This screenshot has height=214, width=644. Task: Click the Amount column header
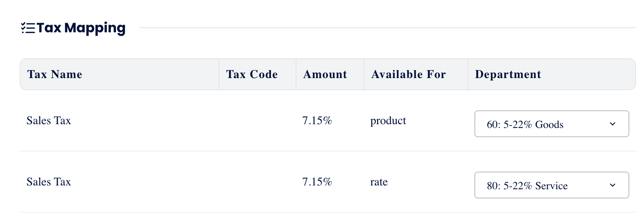(x=325, y=75)
